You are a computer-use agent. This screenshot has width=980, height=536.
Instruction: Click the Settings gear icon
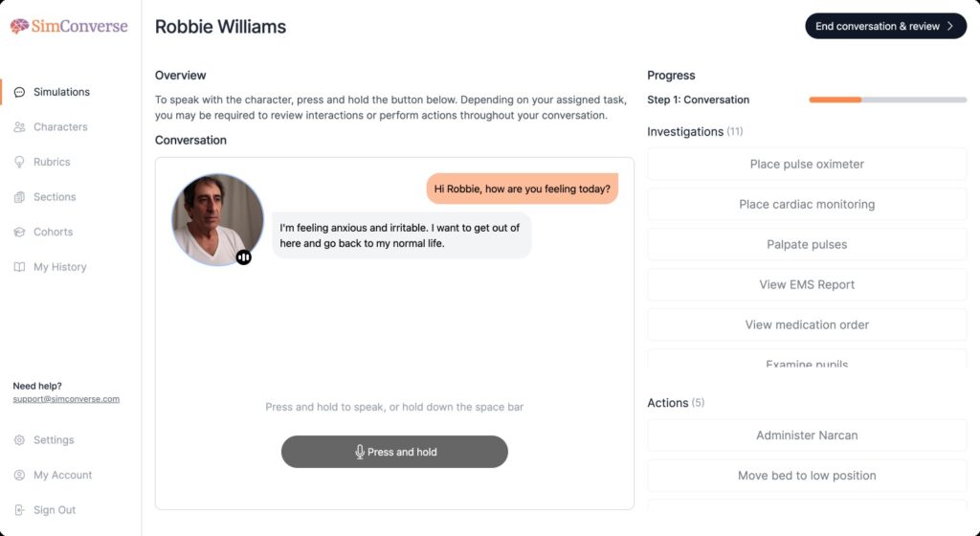(20, 440)
